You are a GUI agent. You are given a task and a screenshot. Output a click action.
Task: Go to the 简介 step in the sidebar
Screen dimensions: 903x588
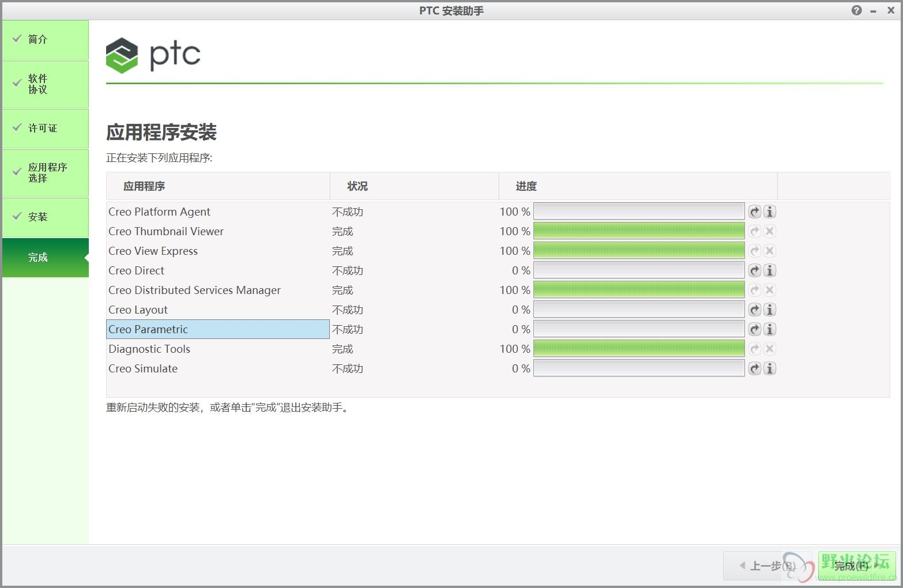click(46, 40)
